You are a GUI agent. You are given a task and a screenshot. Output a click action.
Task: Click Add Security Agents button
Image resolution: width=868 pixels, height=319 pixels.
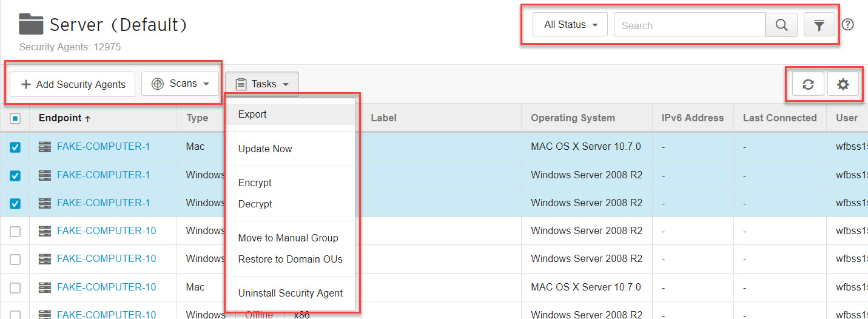coord(73,84)
